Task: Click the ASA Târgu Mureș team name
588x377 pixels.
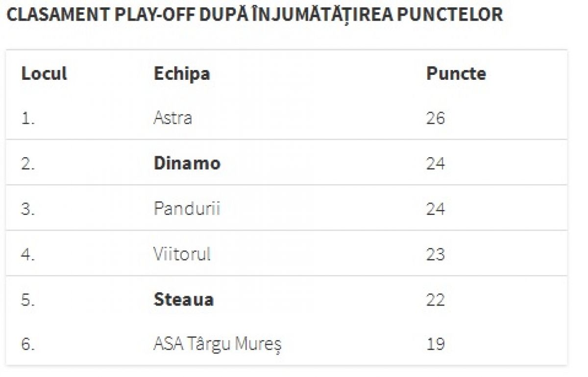Action: (x=217, y=344)
